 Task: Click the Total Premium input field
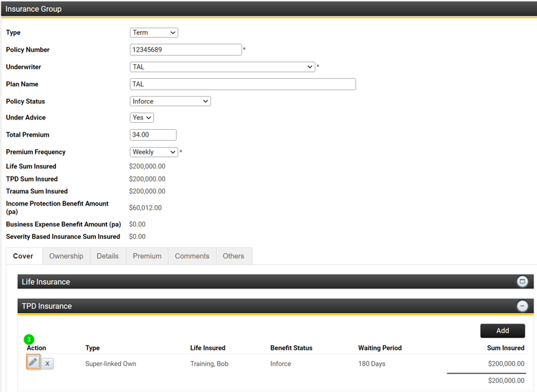pyautogui.click(x=153, y=135)
